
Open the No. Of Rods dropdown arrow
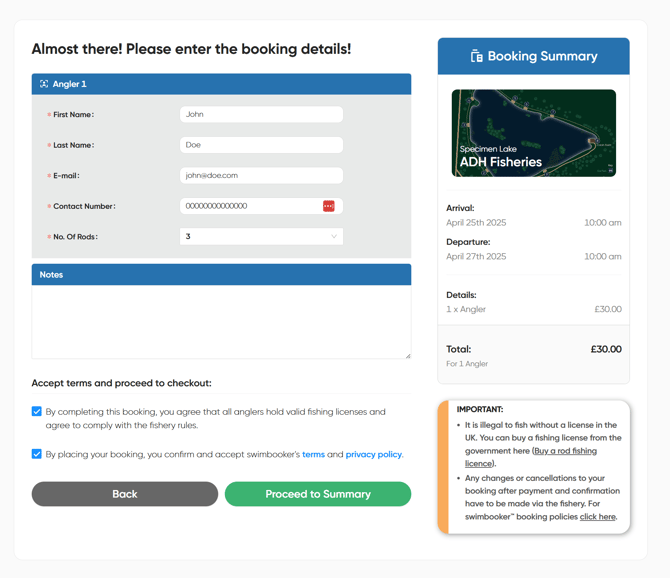[x=333, y=237]
